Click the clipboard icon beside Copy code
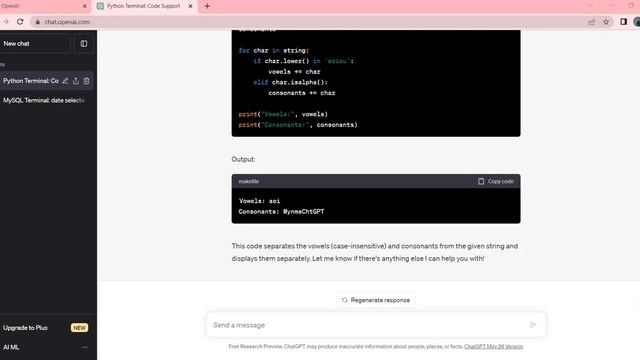This screenshot has width=640, height=360. (481, 181)
